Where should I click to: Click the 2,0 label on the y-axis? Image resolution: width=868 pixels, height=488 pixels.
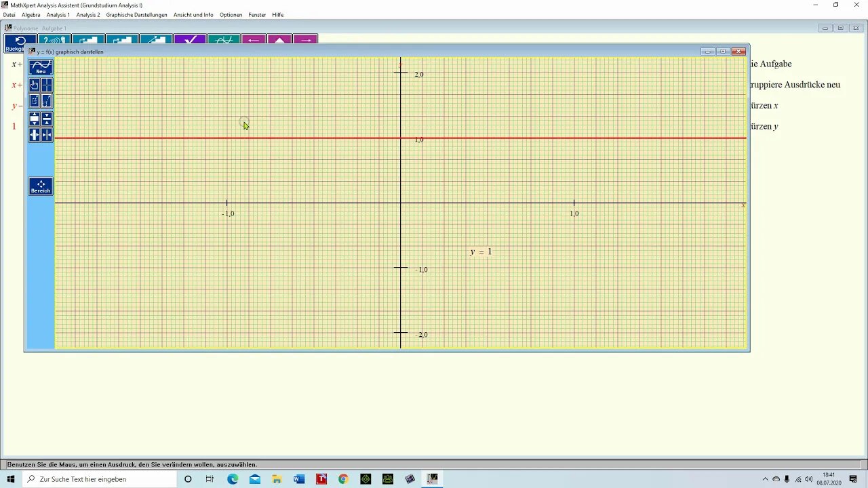click(x=419, y=75)
